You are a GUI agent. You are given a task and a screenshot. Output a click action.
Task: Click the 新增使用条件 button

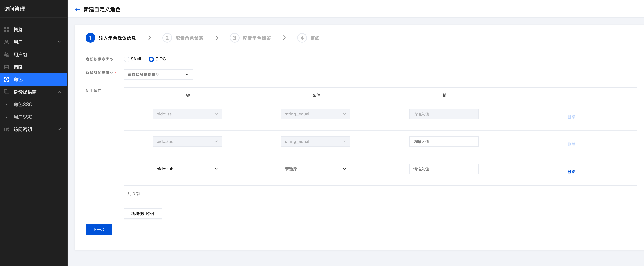pyautogui.click(x=143, y=214)
